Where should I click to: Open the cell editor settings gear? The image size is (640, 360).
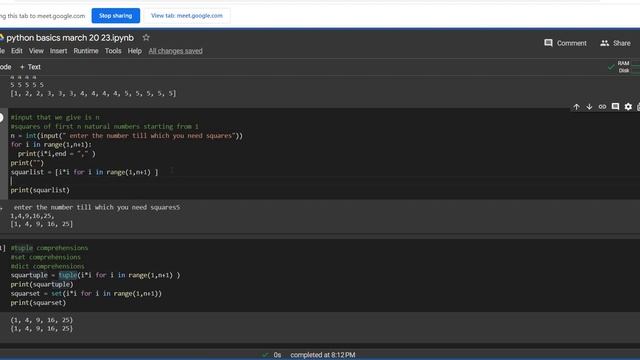point(628,107)
